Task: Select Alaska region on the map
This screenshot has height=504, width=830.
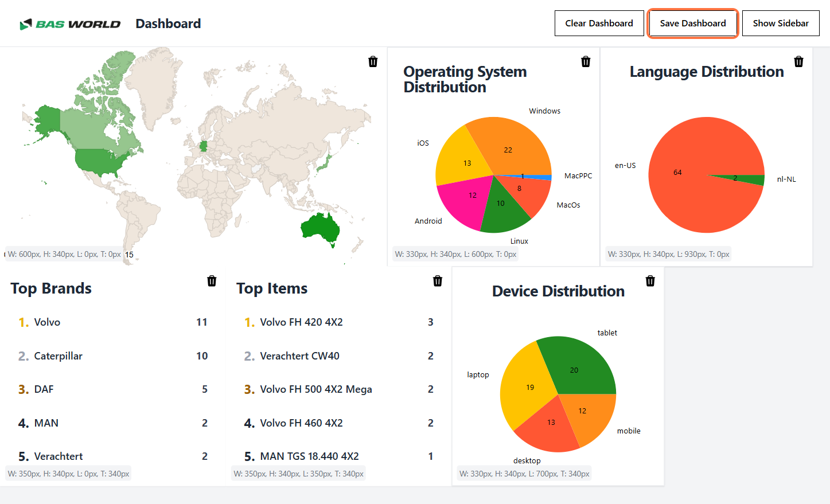Action: point(47,119)
